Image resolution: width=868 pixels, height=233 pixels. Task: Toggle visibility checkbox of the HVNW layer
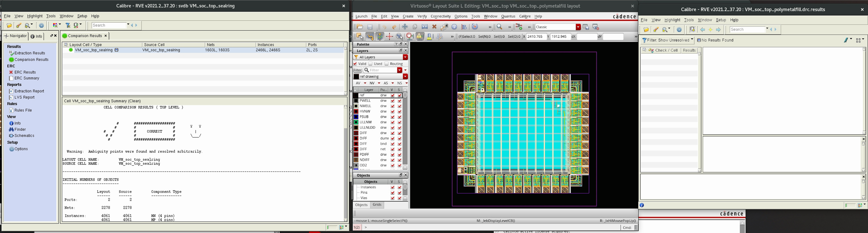coord(392,112)
